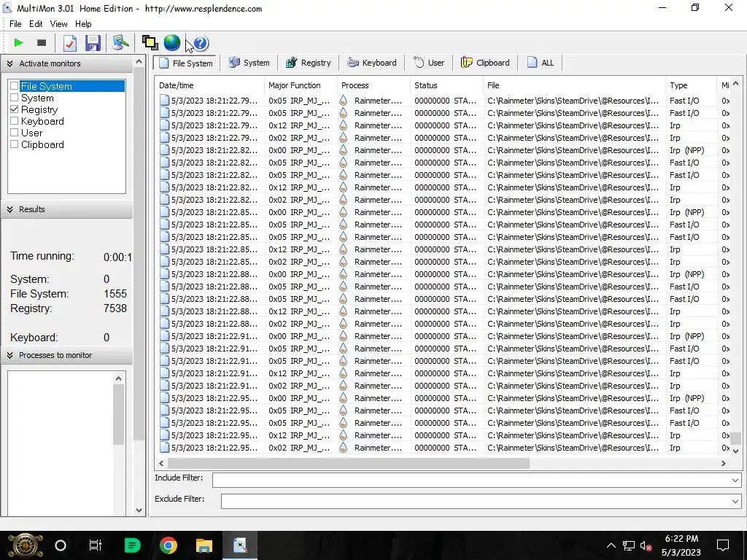The width and height of the screenshot is (747, 560).
Task: Click the overlapping yellow windows toolbar icon
Action: [150, 43]
